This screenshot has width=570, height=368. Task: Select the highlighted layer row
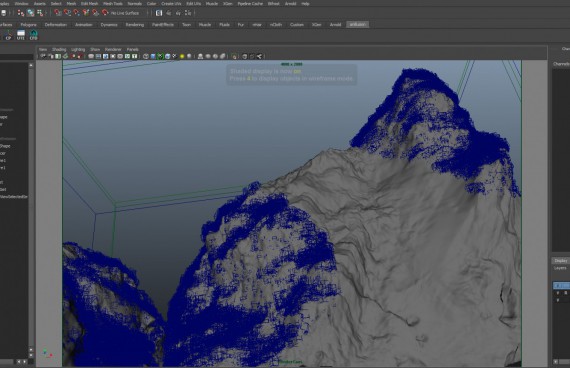(561, 285)
